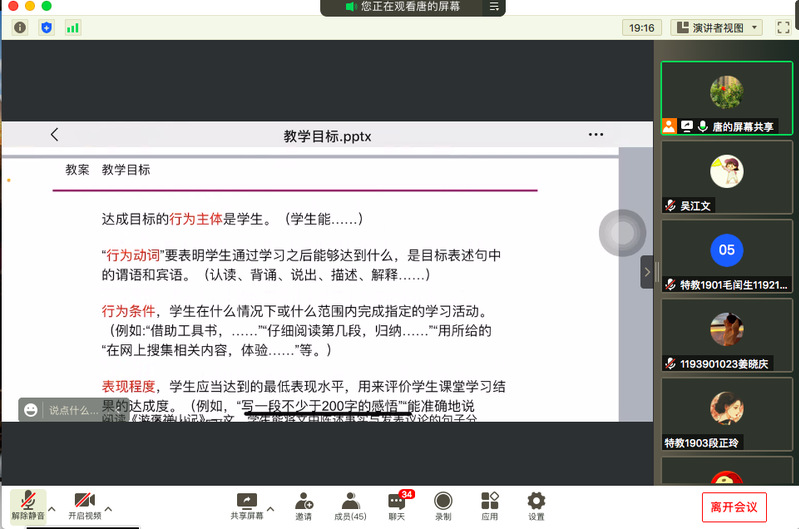The width and height of the screenshot is (799, 529).
Task: Click the blue security shield icon
Action: (46, 28)
